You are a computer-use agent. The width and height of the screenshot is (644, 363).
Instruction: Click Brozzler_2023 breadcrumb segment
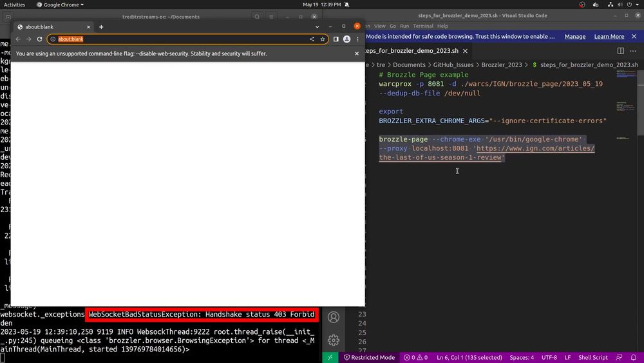(x=502, y=65)
